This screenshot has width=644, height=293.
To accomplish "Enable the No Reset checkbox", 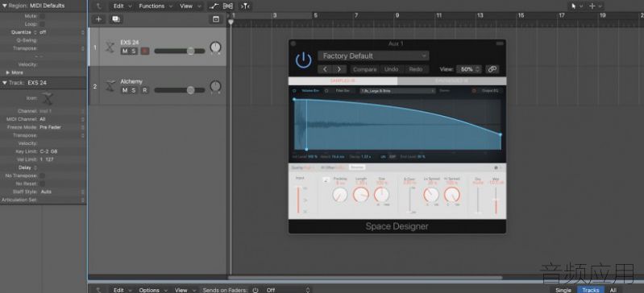I will [42, 184].
